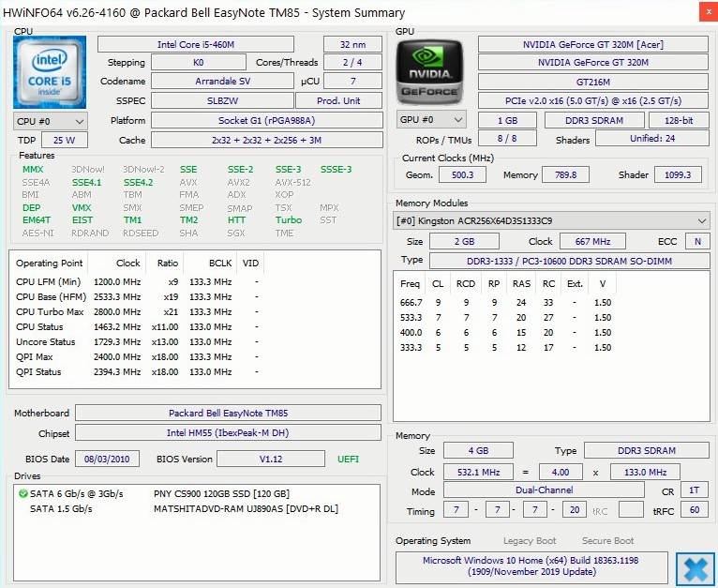The image size is (718, 588).
Task: Click the Shader clock 1099.3 value
Action: (x=678, y=174)
